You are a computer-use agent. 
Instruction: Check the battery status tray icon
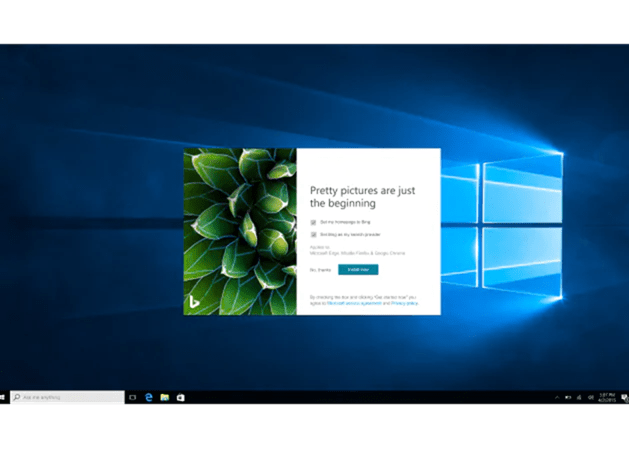[568, 397]
